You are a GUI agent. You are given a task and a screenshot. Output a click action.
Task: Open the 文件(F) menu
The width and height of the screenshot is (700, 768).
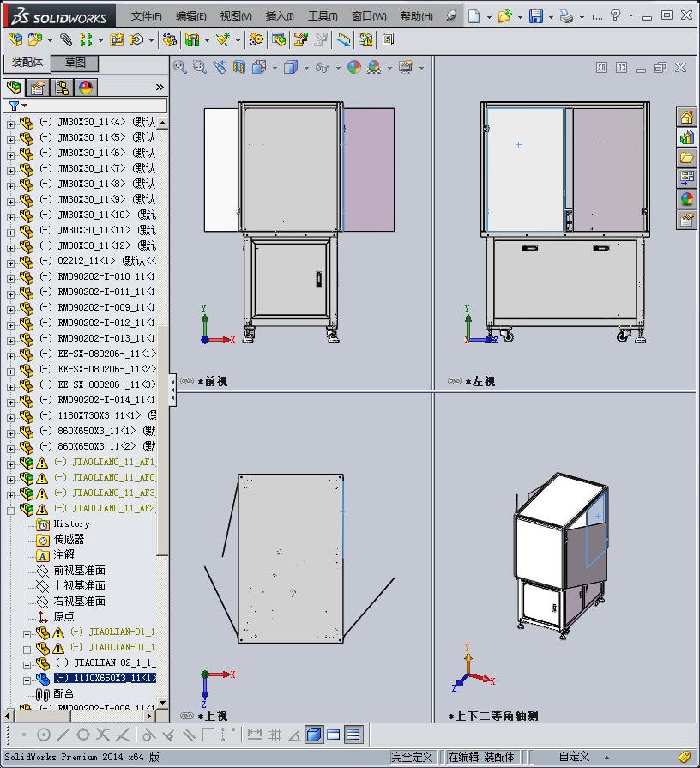147,16
